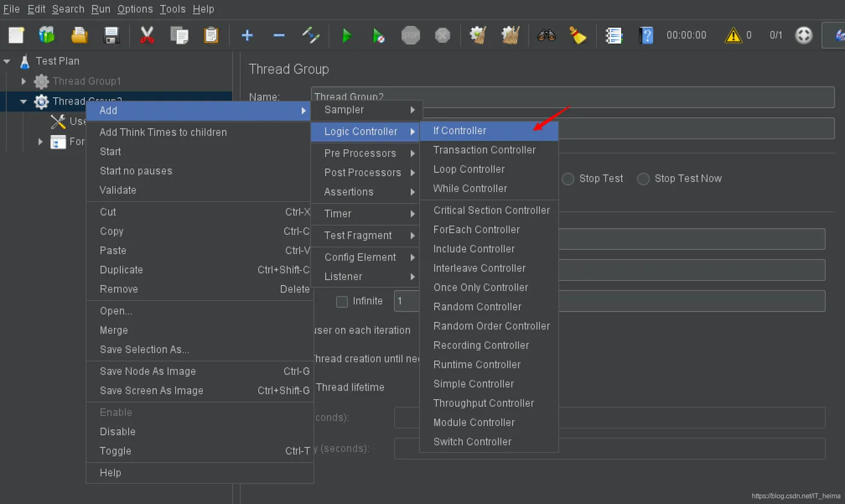Click Disable in the context menu
Image resolution: width=845 pixels, height=504 pixels.
(200, 432)
